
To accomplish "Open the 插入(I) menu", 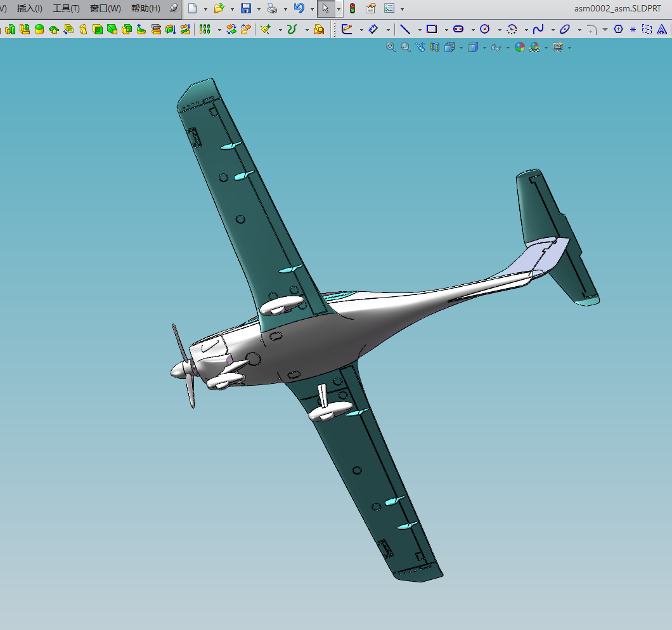I will tap(30, 9).
